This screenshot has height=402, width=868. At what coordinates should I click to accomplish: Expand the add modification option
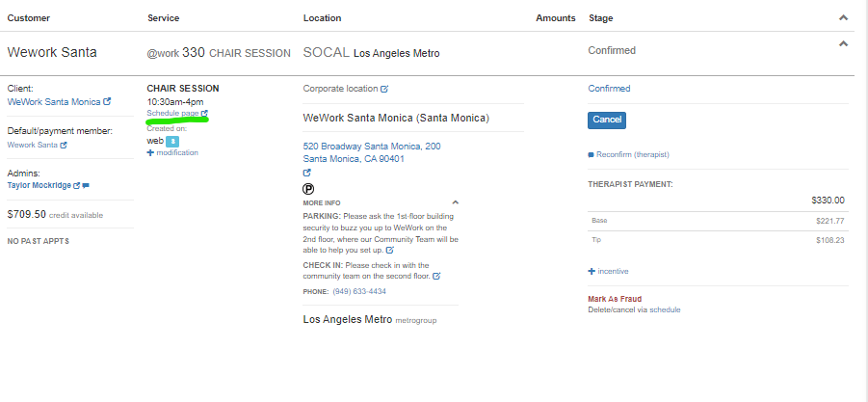(x=172, y=152)
